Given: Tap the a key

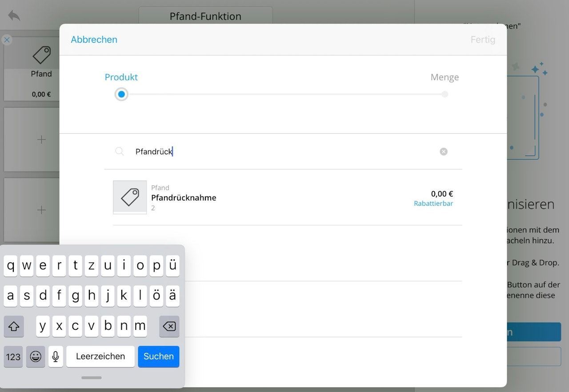Looking at the screenshot, I should (11, 296).
